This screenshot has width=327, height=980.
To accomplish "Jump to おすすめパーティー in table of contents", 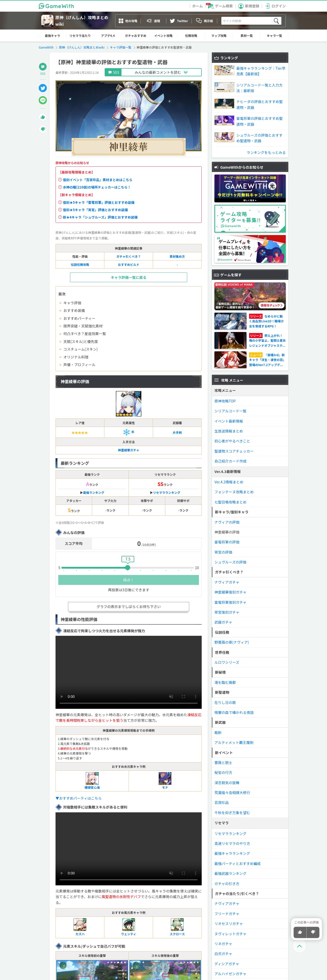I will [79, 319].
